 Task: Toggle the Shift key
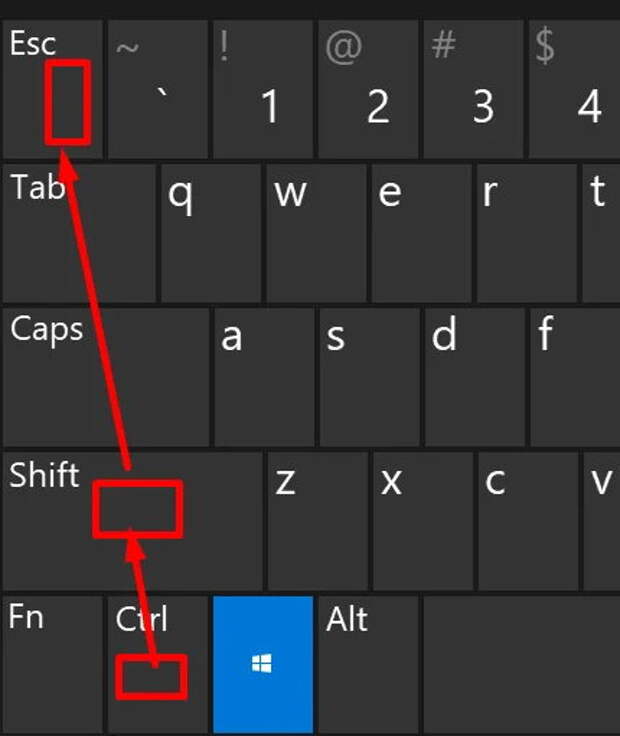point(132,521)
